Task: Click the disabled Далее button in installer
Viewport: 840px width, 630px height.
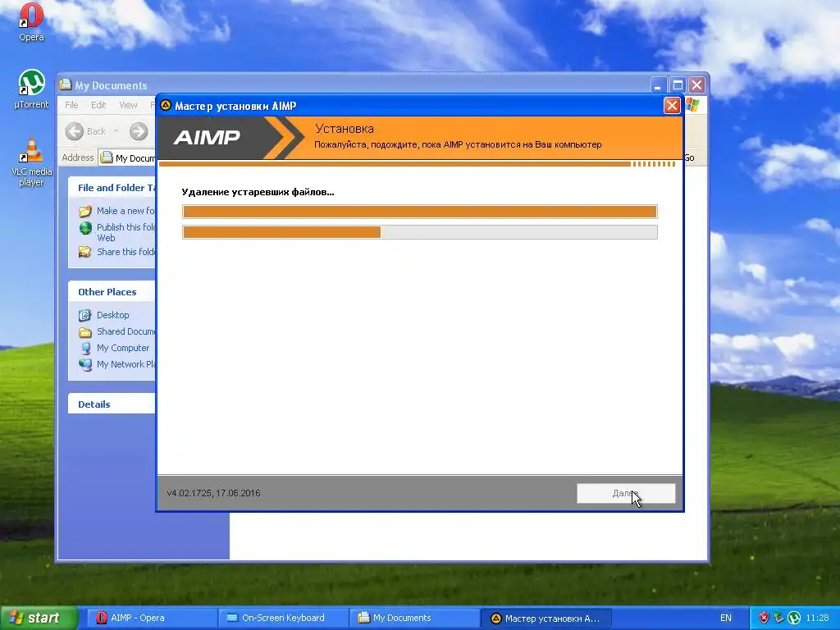Action: click(626, 493)
